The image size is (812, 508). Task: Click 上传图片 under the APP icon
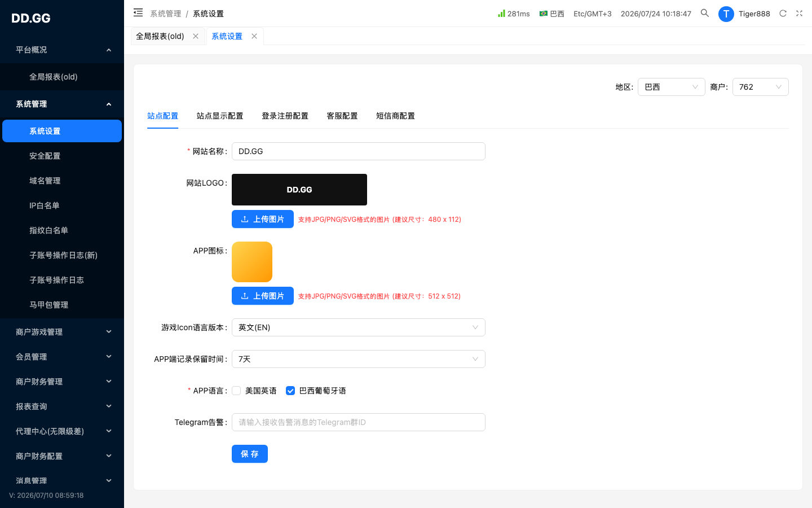[x=263, y=296]
